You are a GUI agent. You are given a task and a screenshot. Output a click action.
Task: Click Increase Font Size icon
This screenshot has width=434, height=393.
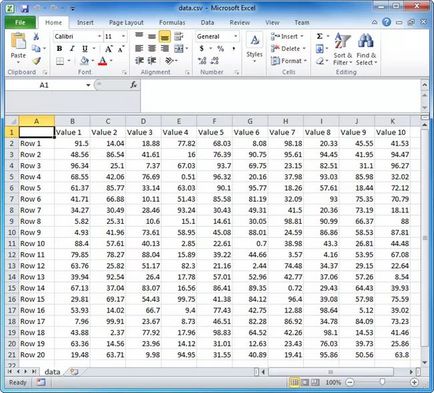[109, 49]
